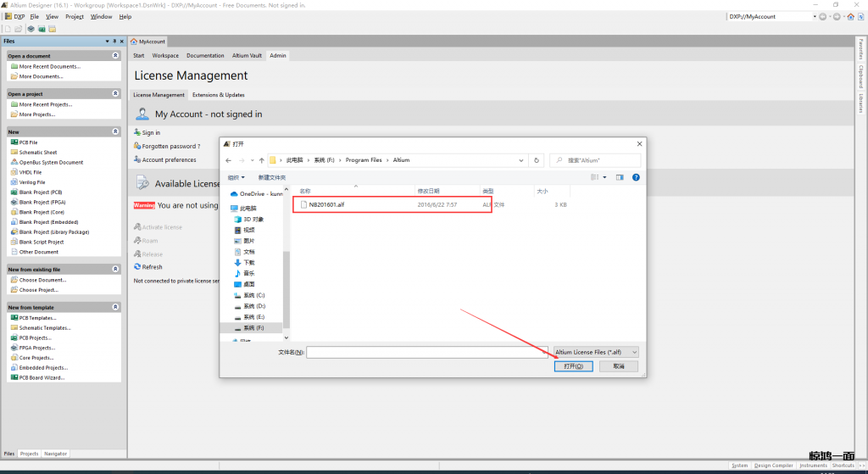Click the 文件名 filename input field
The image size is (868, 474).
426,351
